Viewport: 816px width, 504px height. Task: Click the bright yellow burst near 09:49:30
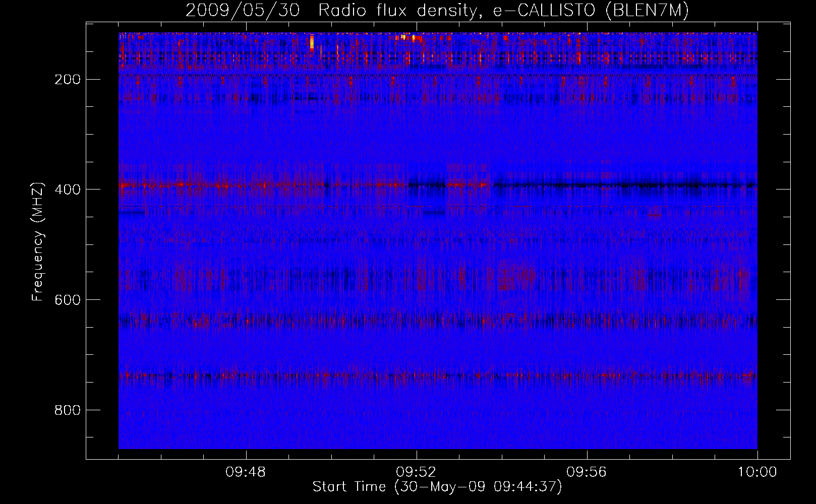312,42
